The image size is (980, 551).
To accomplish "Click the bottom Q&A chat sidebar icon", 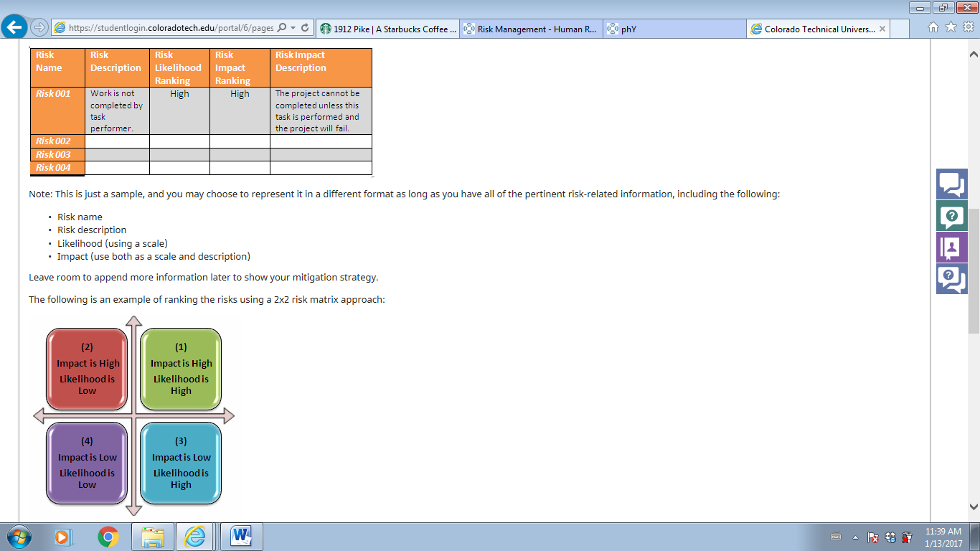I will click(952, 278).
